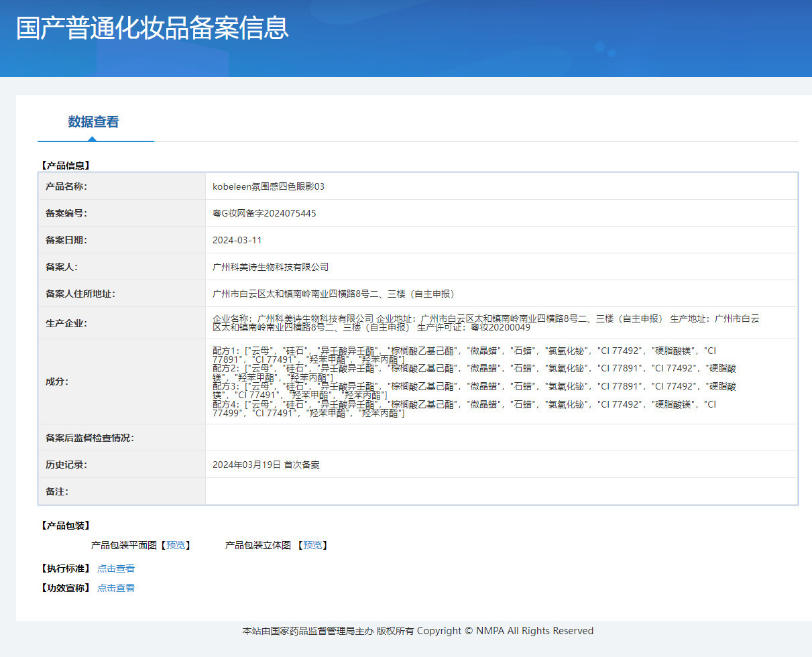Click 点击查看 next to 功效宣称
Viewport: 812px width, 657px height.
[116, 588]
